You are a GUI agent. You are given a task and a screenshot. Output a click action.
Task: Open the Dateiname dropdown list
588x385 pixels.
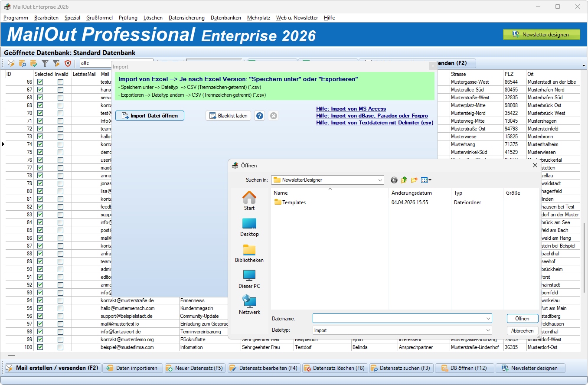click(488, 319)
